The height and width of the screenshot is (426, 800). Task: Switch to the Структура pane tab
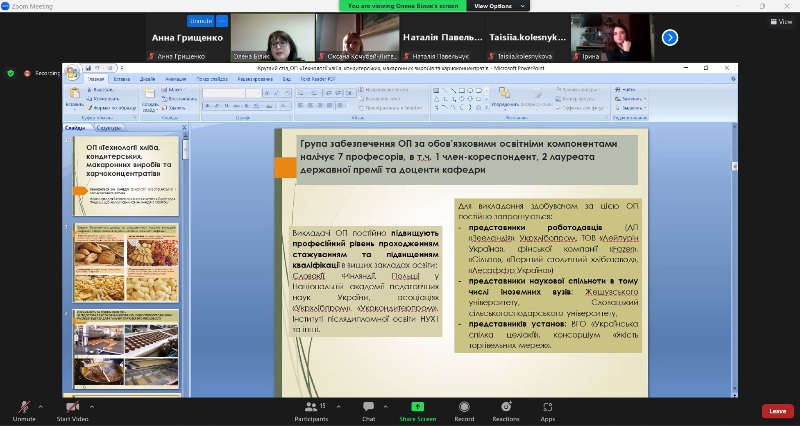[x=109, y=128]
